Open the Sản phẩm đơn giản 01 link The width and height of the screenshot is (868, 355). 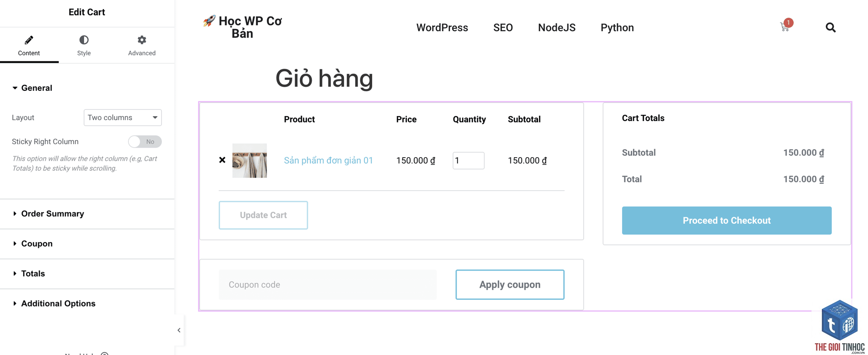click(328, 160)
